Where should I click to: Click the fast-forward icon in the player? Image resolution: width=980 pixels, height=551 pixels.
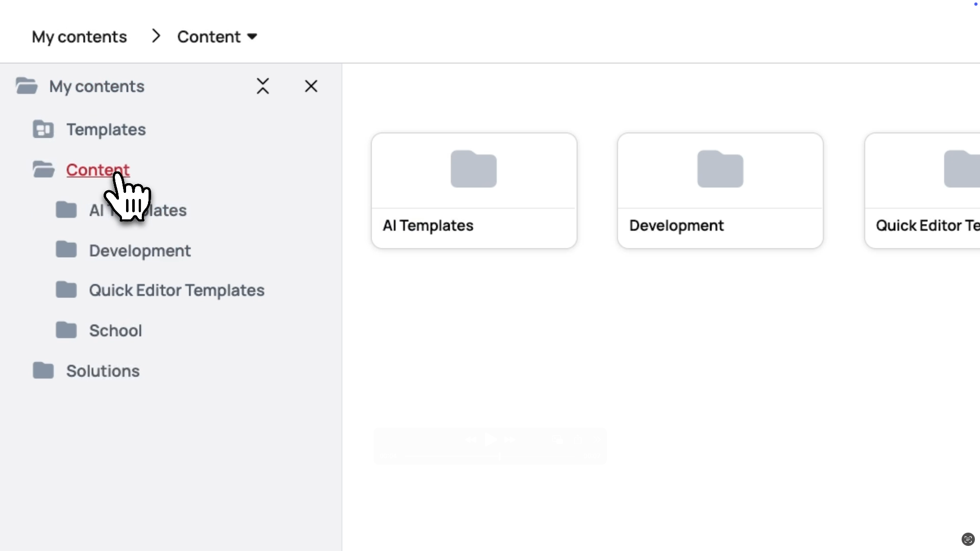[x=510, y=439]
